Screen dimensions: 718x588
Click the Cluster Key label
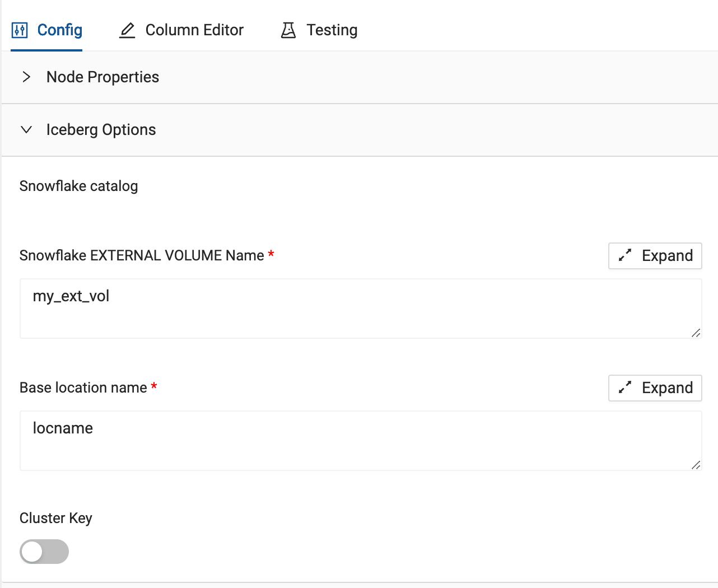(x=56, y=518)
